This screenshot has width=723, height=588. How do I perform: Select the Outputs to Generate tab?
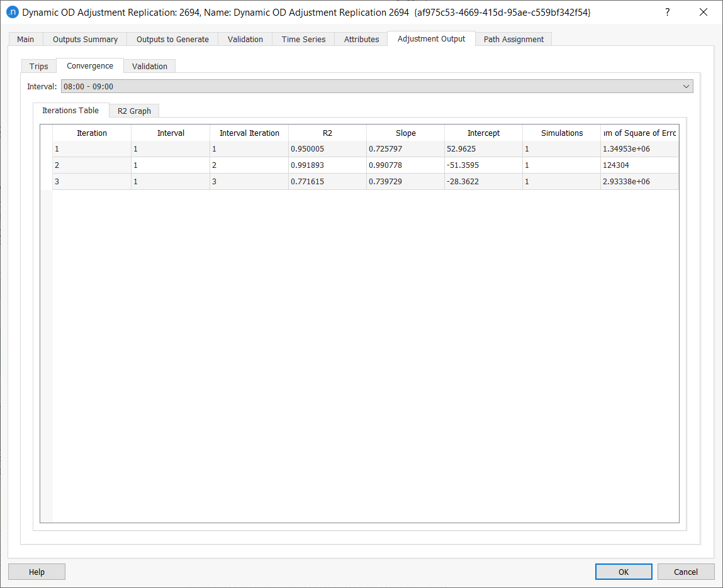pos(172,39)
